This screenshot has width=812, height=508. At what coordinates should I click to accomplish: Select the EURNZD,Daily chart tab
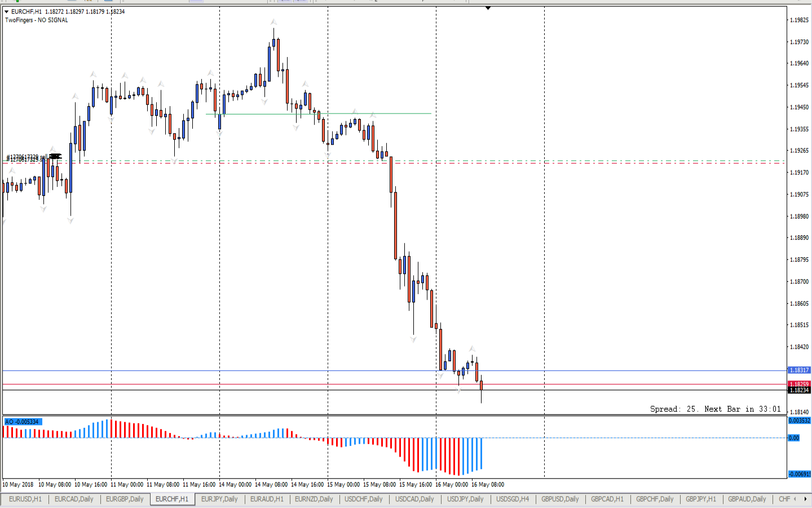click(x=314, y=499)
